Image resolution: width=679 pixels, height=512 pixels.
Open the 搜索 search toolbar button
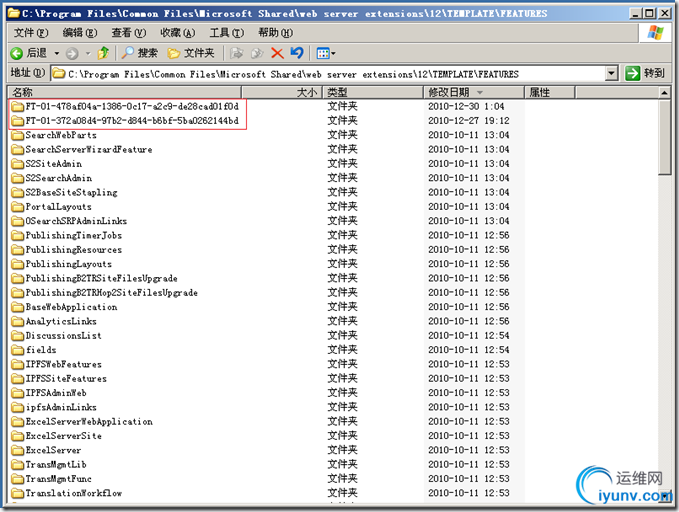(139, 53)
